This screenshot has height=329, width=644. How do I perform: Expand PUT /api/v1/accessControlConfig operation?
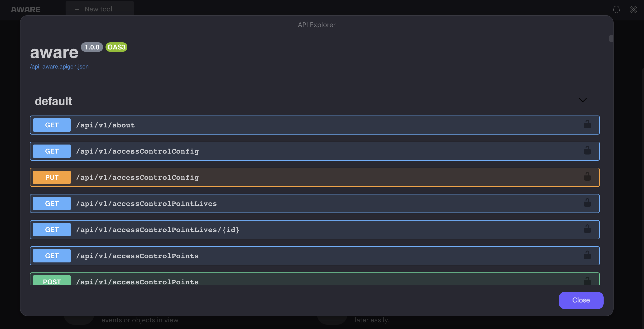tap(315, 177)
